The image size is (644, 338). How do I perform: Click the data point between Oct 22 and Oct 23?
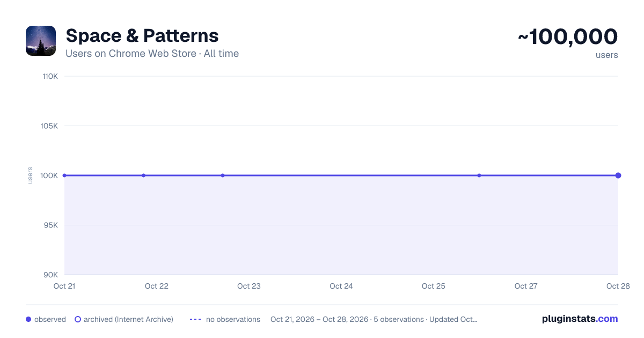pos(223,175)
